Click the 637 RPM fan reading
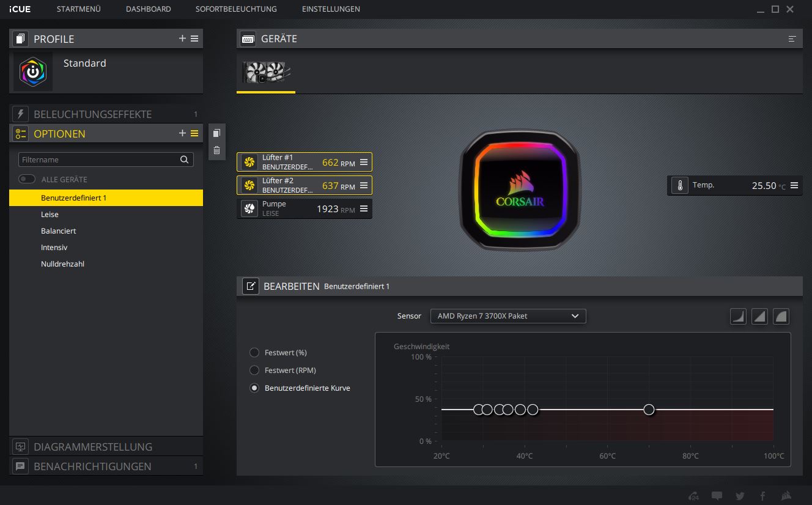Screen dimensions: 812x505 [x=338, y=186]
